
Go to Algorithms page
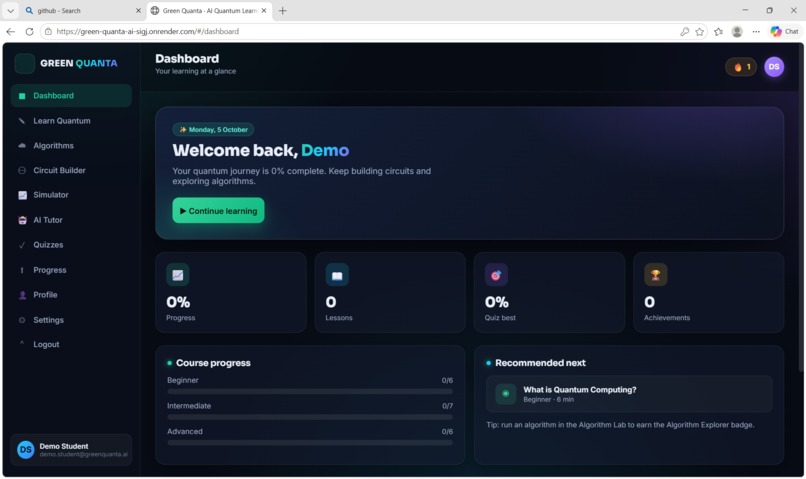71,145
